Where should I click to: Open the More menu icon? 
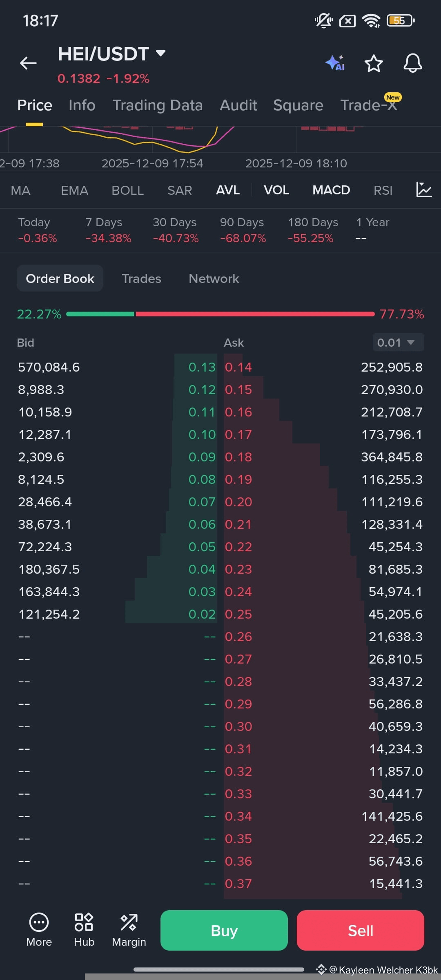(39, 929)
